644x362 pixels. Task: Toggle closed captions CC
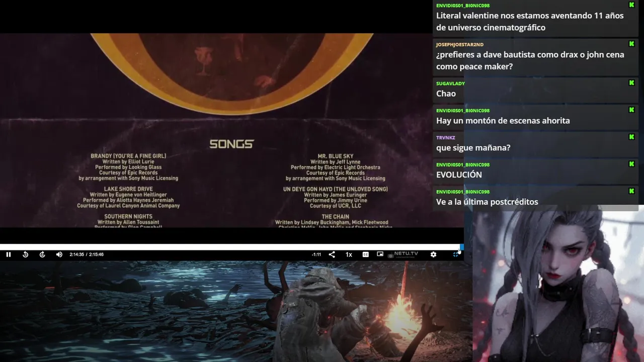pyautogui.click(x=366, y=254)
